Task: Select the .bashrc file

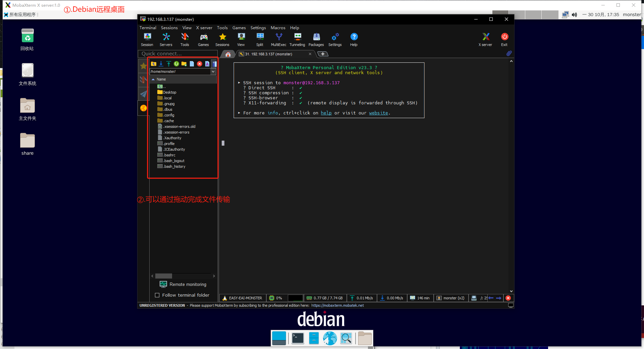Action: pyautogui.click(x=166, y=155)
